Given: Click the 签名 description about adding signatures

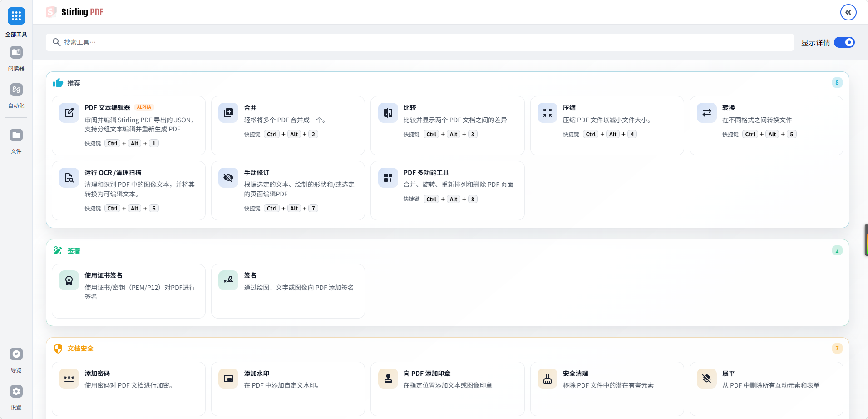Looking at the screenshot, I should [x=299, y=288].
